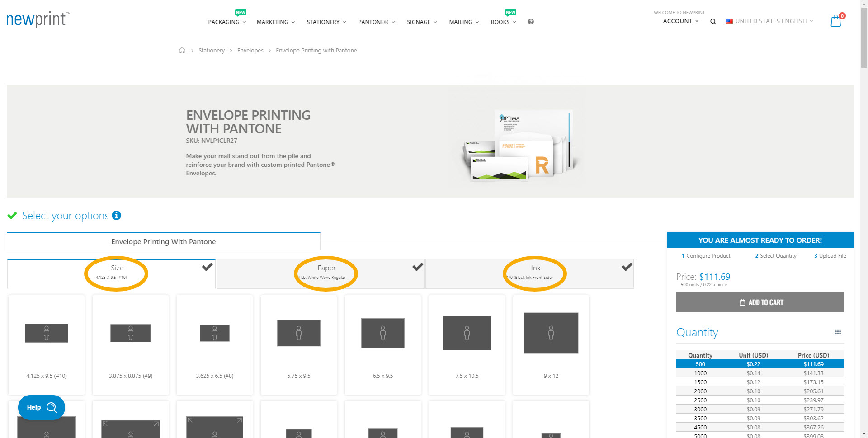Go to Configure Product step
868x438 pixels.
coord(706,256)
